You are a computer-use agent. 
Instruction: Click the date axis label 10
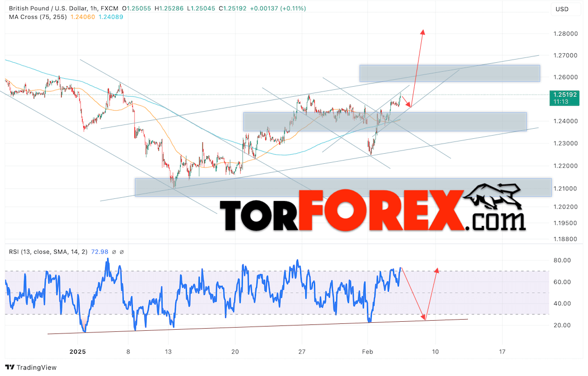pos(436,352)
